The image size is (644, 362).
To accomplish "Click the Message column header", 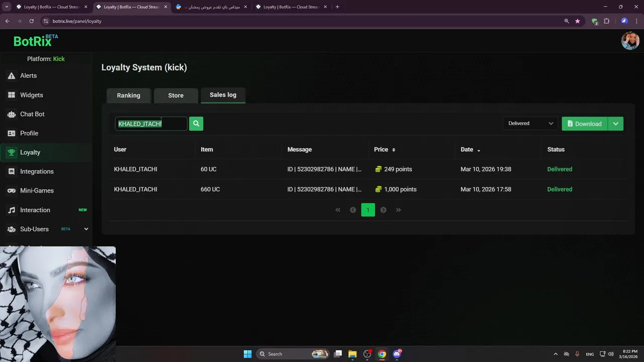I will coord(299,149).
